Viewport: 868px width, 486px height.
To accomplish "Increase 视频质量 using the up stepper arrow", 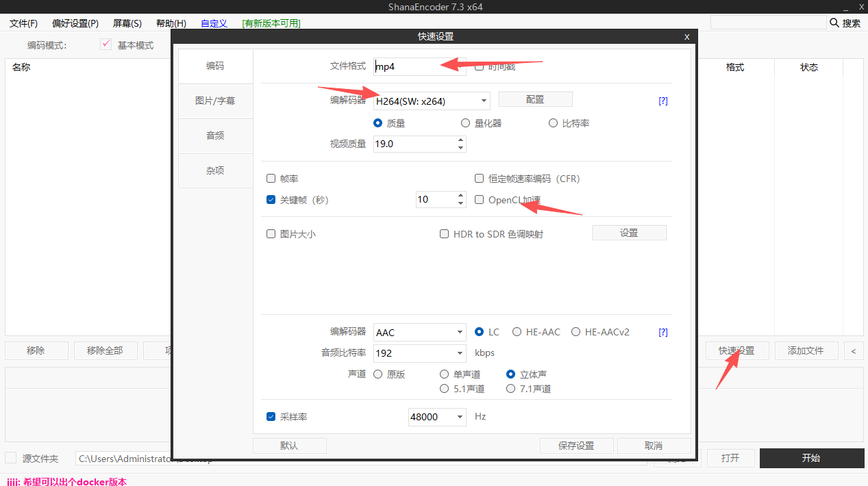I will [460, 140].
